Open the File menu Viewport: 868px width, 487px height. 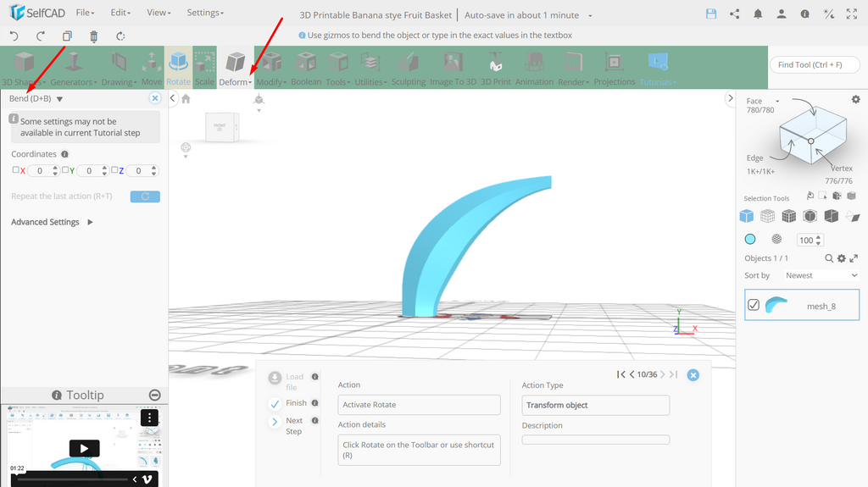click(x=86, y=13)
